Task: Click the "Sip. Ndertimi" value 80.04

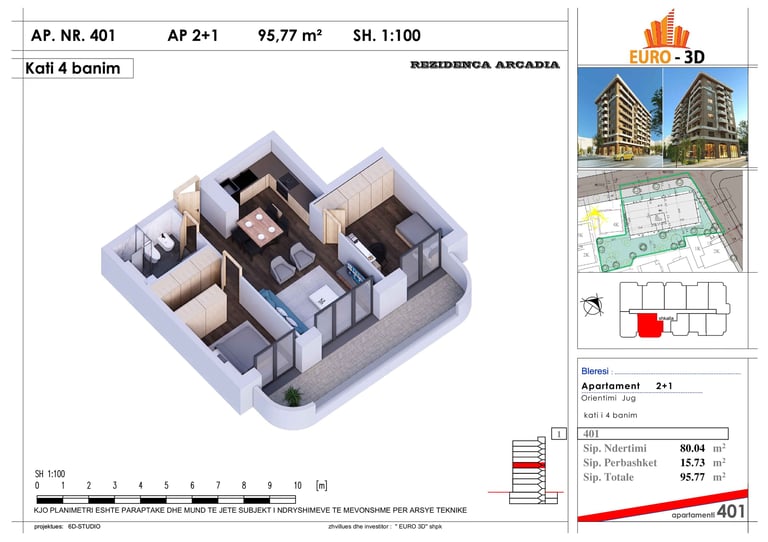Action: tap(692, 448)
